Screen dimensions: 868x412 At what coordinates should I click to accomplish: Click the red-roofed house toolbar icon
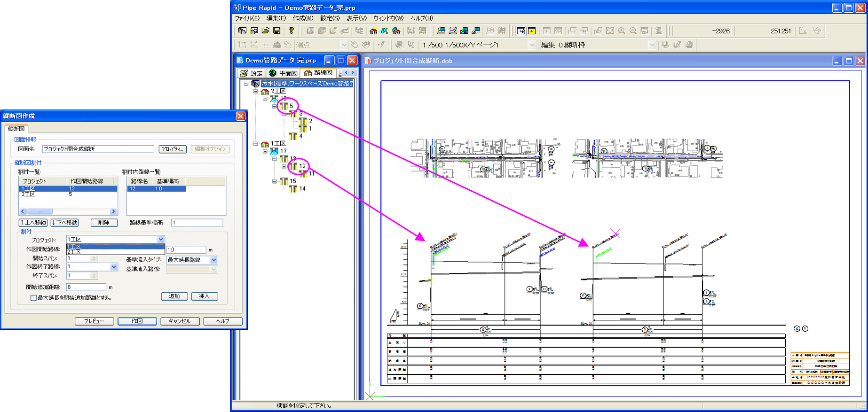tap(373, 31)
